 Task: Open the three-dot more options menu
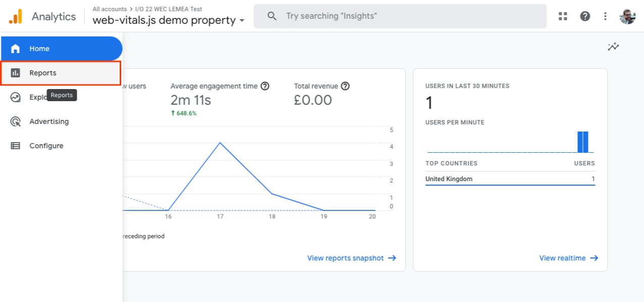[x=605, y=16]
